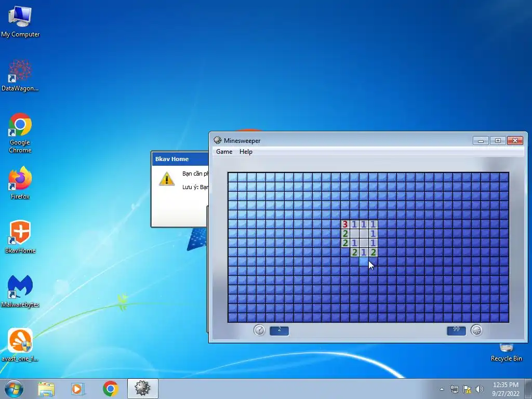Click the warning icon in Bkav Home dialog

(x=167, y=179)
